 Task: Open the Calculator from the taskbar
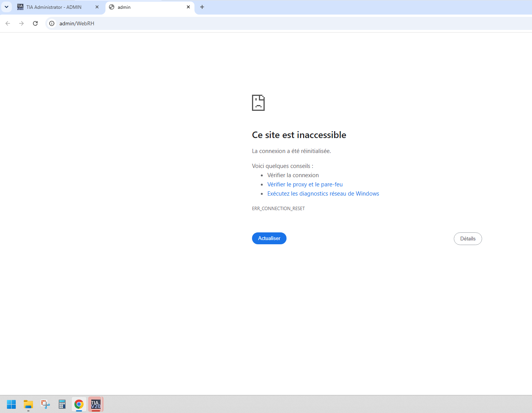coord(62,404)
